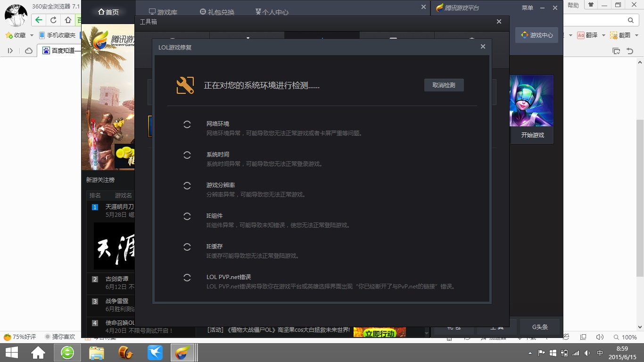Open the 礼包兑换 tab

pyautogui.click(x=217, y=12)
